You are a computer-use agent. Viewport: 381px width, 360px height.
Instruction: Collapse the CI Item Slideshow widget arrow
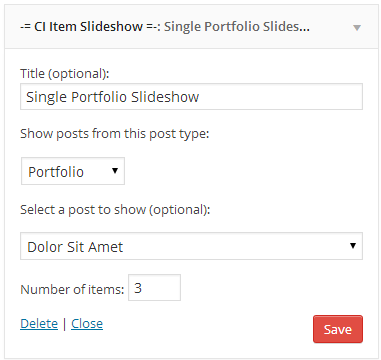pyautogui.click(x=357, y=28)
